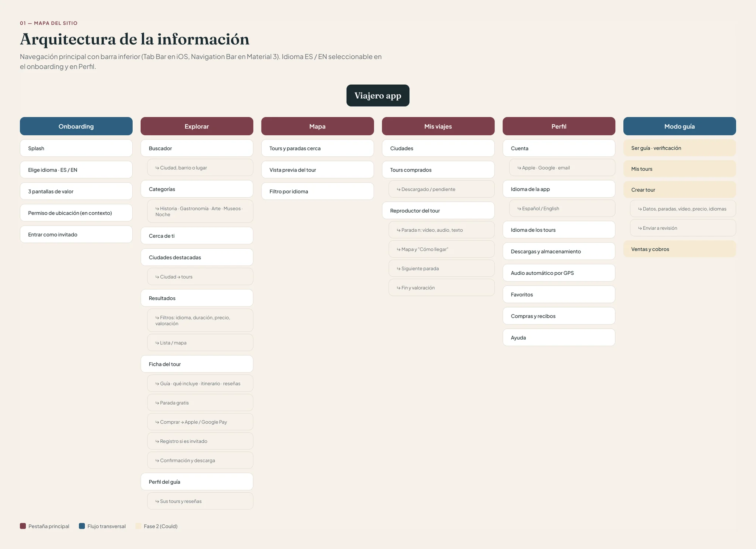Image resolution: width=756 pixels, height=549 pixels.
Task: Click the 'Idioma de la app' card
Action: (x=559, y=189)
